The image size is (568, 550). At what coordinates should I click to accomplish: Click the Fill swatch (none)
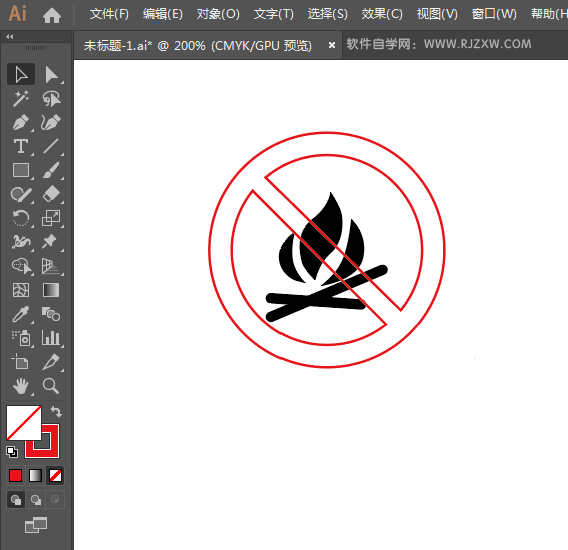coord(24,423)
